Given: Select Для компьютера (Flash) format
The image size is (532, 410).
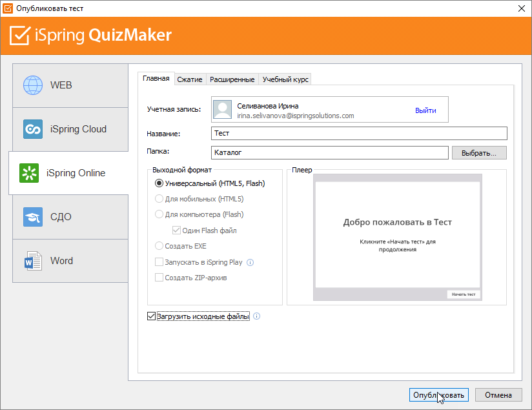Looking at the screenshot, I should coord(159,214).
